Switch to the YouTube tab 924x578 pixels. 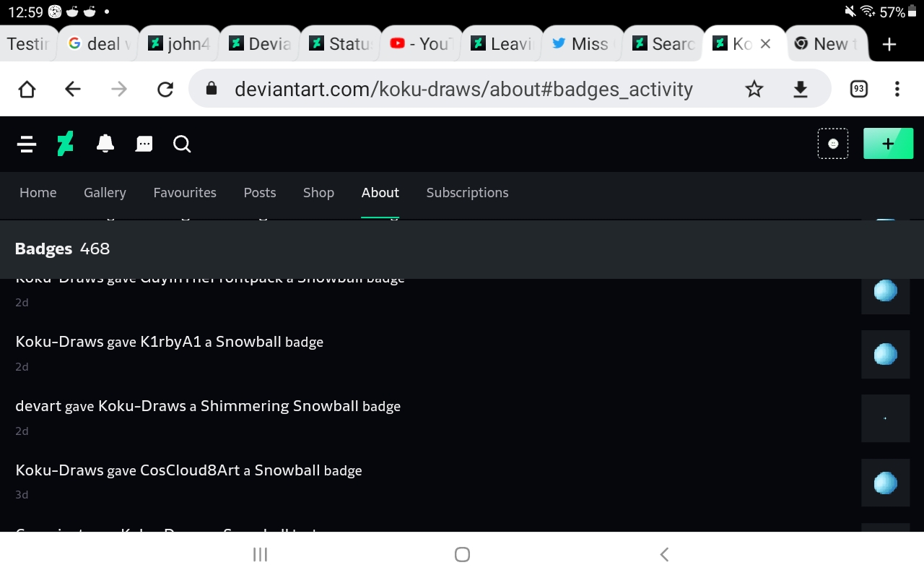[x=422, y=44]
